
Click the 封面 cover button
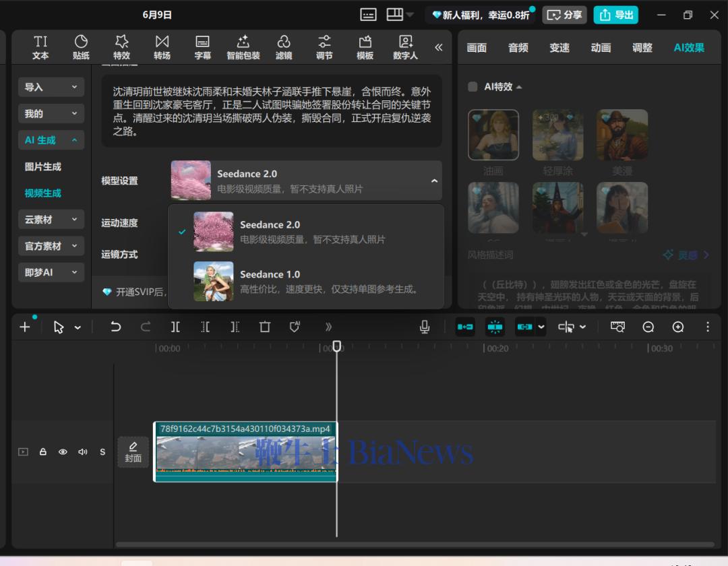click(133, 452)
